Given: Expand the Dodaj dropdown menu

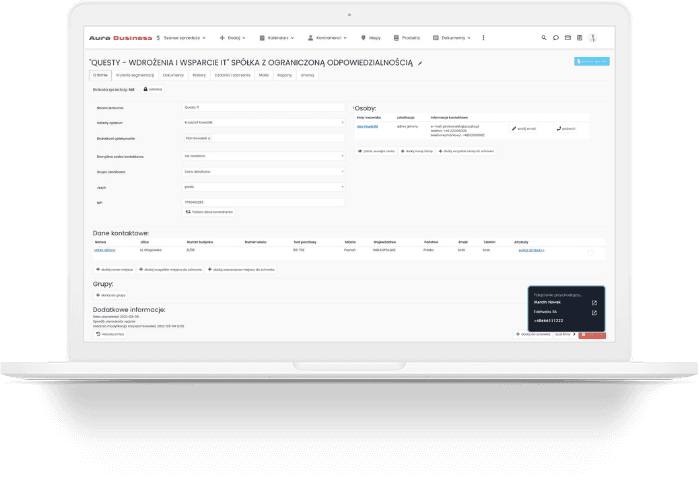Looking at the screenshot, I should 233,38.
